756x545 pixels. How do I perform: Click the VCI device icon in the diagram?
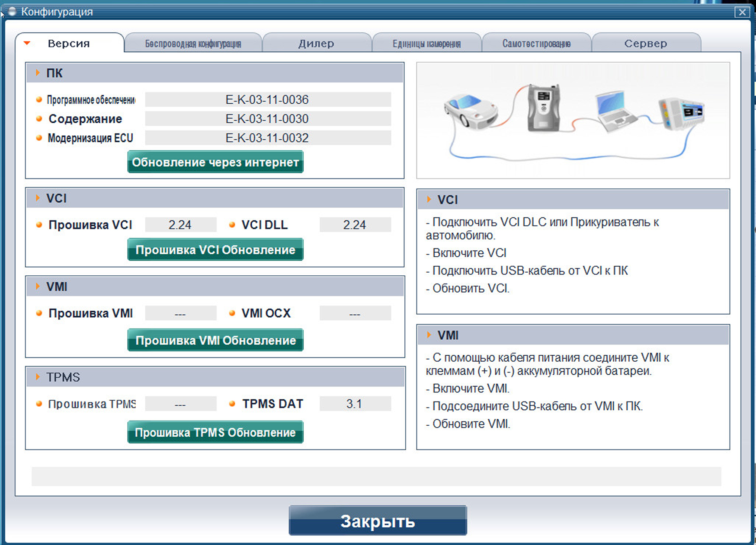point(544,107)
